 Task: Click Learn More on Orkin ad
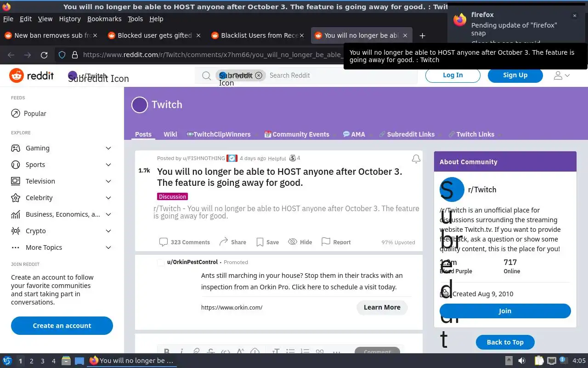pyautogui.click(x=382, y=307)
